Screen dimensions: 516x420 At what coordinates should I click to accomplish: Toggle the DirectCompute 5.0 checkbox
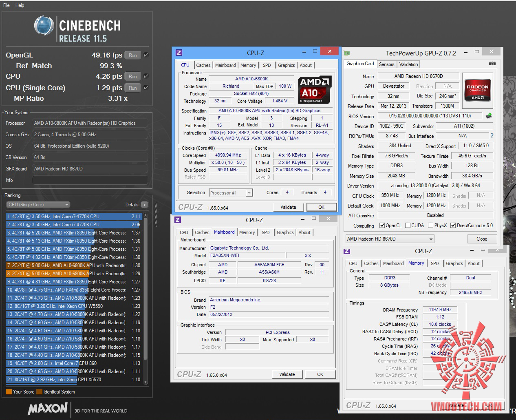pos(453,225)
